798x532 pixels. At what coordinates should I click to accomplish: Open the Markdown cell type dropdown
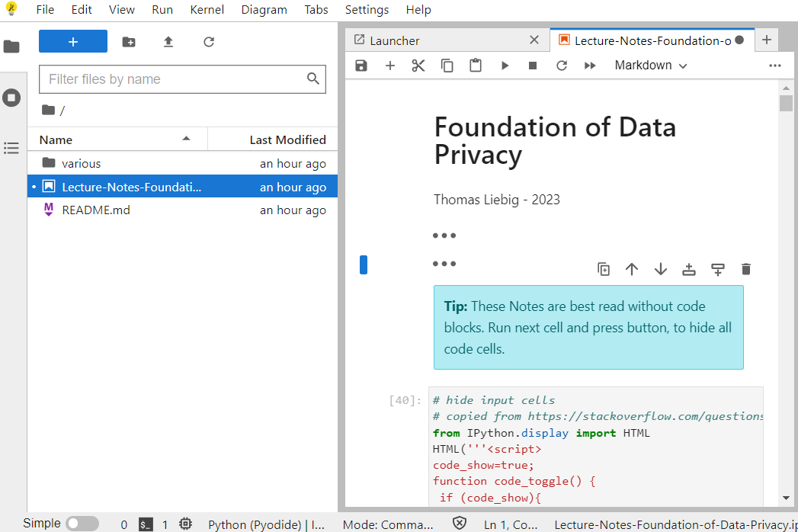[x=651, y=66]
